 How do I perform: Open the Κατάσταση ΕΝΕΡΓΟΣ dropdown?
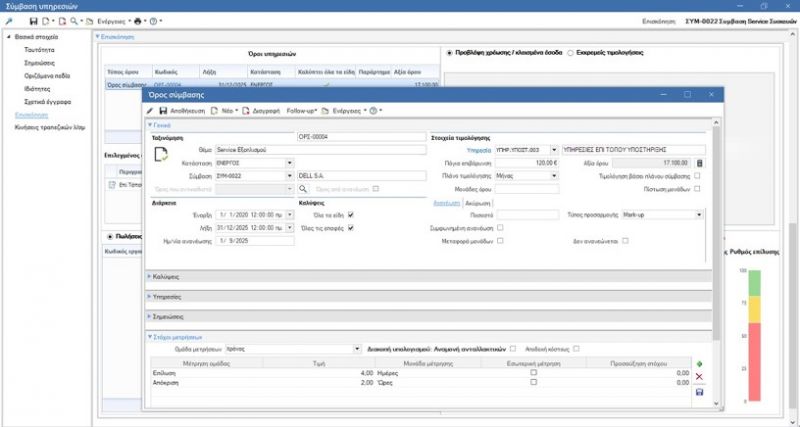click(290, 163)
